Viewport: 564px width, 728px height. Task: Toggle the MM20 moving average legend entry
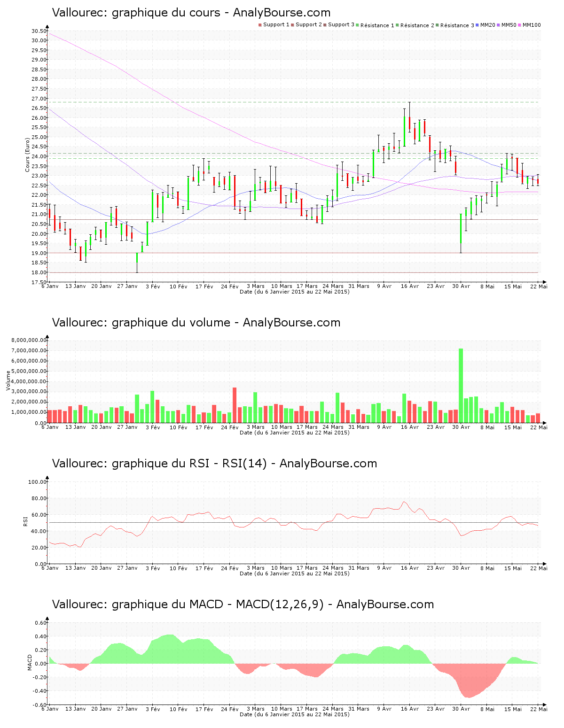486,25
